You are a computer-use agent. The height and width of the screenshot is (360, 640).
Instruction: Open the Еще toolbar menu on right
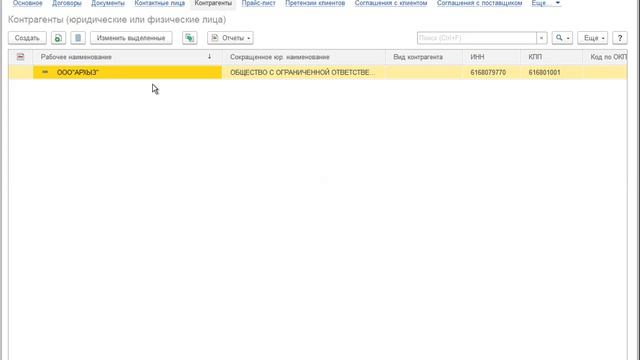tap(593, 38)
